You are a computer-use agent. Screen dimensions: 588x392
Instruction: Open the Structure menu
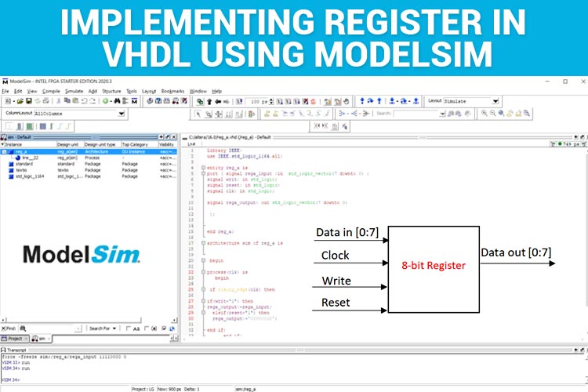coord(111,91)
